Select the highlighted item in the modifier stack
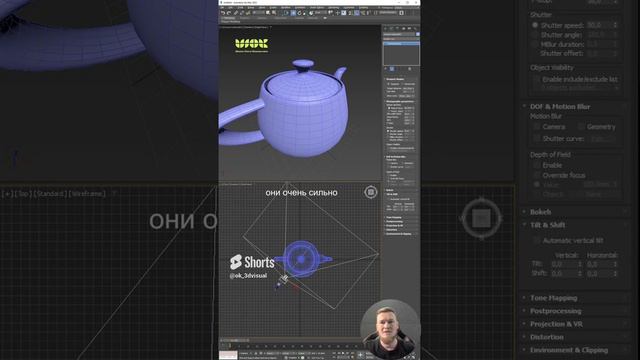The image size is (640, 360). pyautogui.click(x=402, y=43)
